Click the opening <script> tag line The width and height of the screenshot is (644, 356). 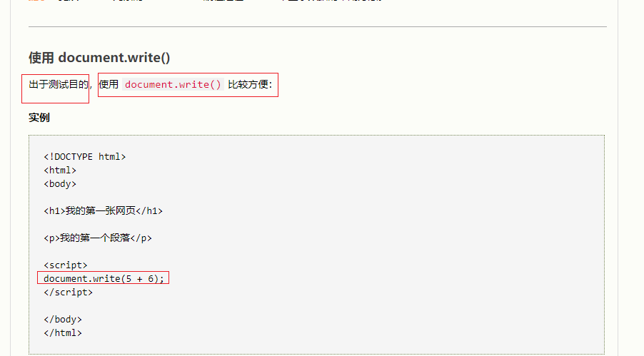(65, 265)
